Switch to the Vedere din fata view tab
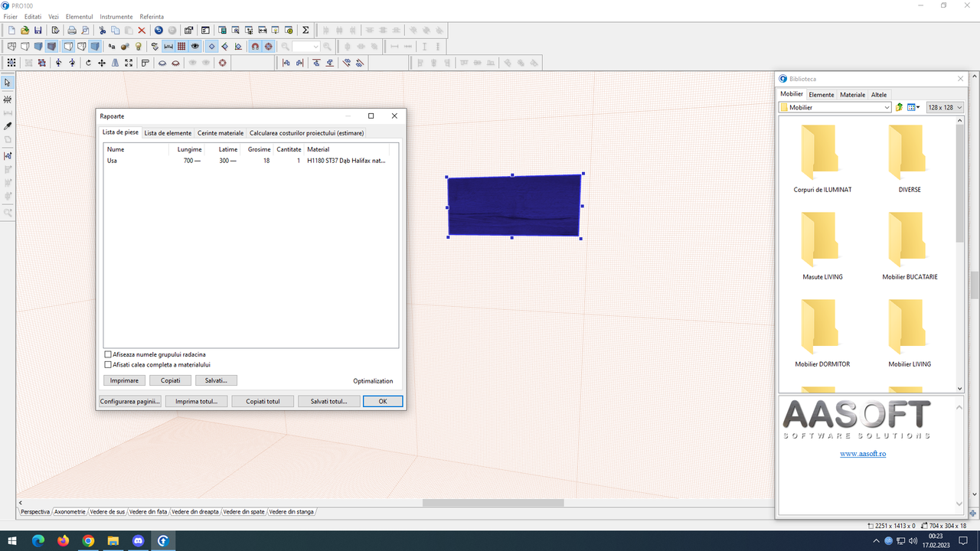Screen dimensions: 980x551 coord(148,512)
